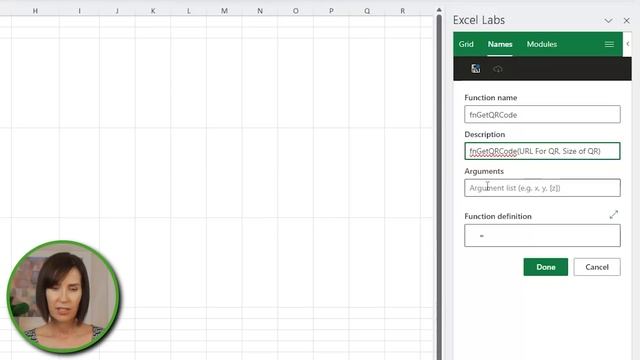Expand the Function definition editor
The height and width of the screenshot is (360, 640).
(x=613, y=214)
